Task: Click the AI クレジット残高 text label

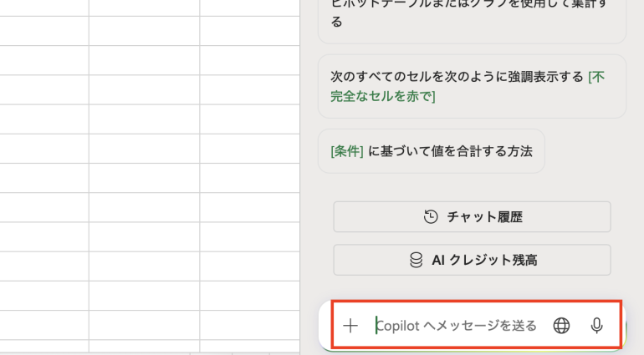Action: (484, 261)
